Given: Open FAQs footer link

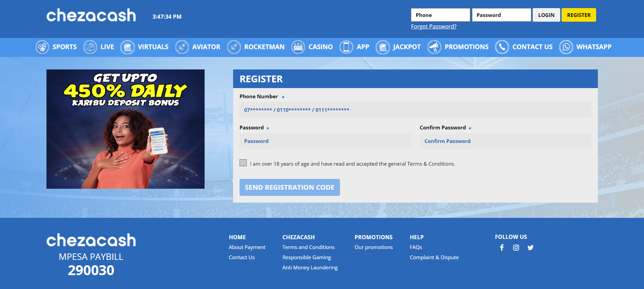Looking at the screenshot, I should click(416, 247).
